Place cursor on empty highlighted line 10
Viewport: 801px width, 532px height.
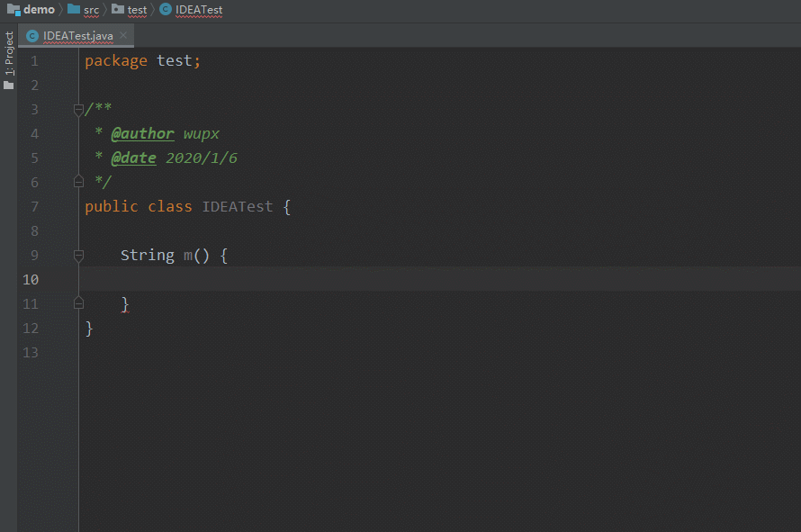click(439, 279)
